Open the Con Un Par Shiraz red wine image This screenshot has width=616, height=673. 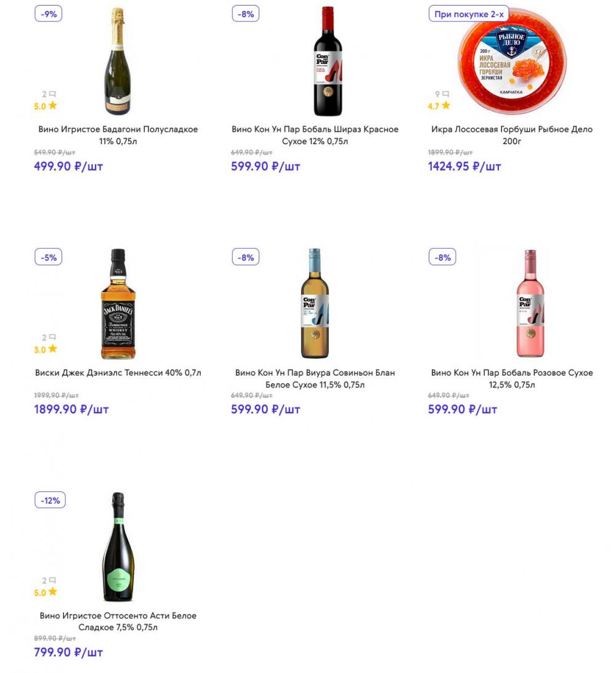click(327, 62)
